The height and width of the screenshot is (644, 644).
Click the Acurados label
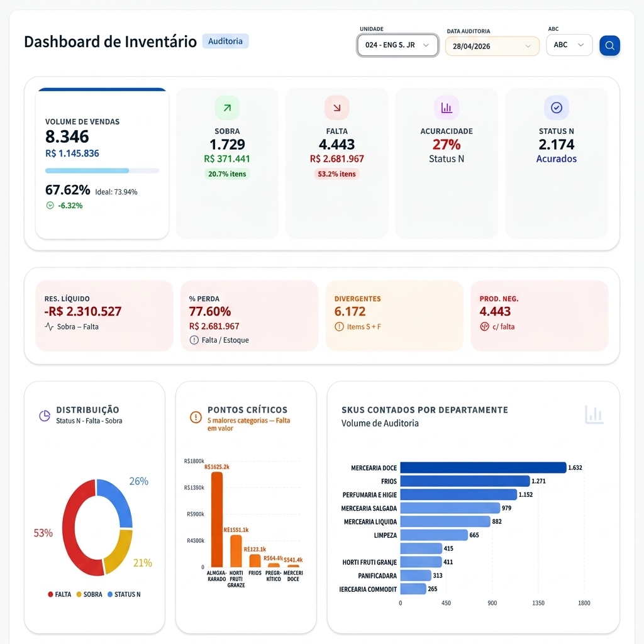tap(557, 159)
